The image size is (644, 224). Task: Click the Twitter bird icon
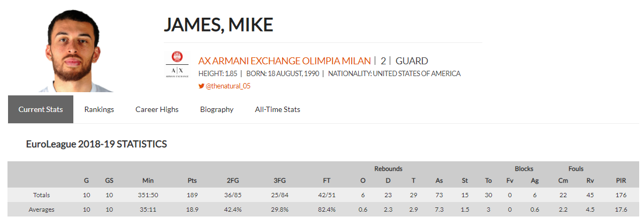(x=201, y=86)
